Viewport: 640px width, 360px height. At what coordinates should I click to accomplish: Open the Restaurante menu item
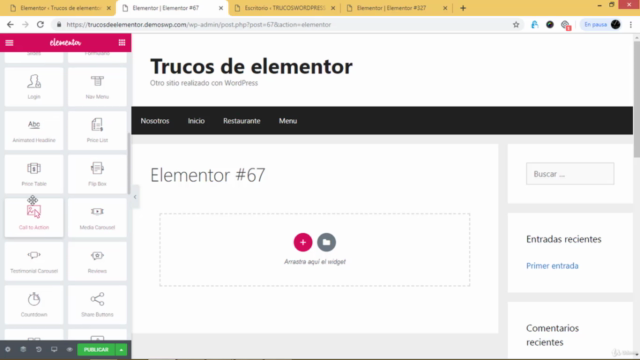point(242,121)
